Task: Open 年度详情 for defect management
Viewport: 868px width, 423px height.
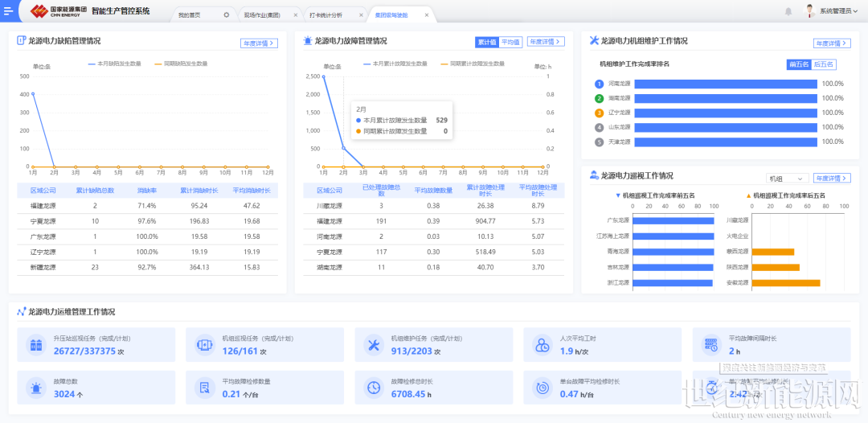Action: (x=259, y=43)
